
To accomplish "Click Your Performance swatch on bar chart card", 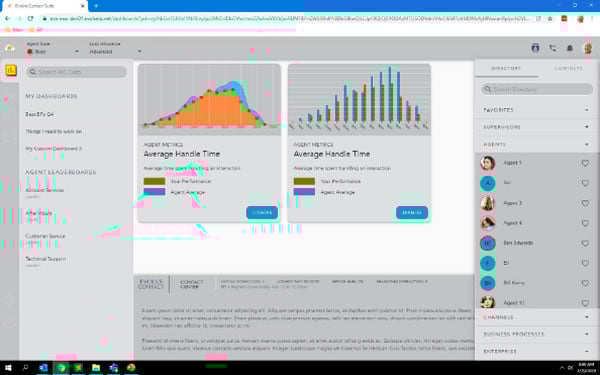I will (x=304, y=181).
